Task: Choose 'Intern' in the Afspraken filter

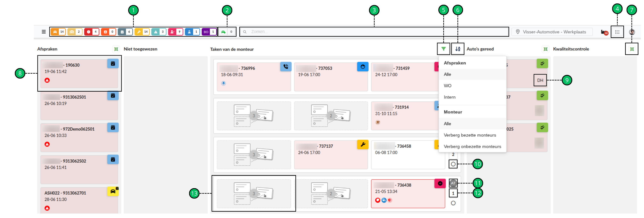Action: 450,97
